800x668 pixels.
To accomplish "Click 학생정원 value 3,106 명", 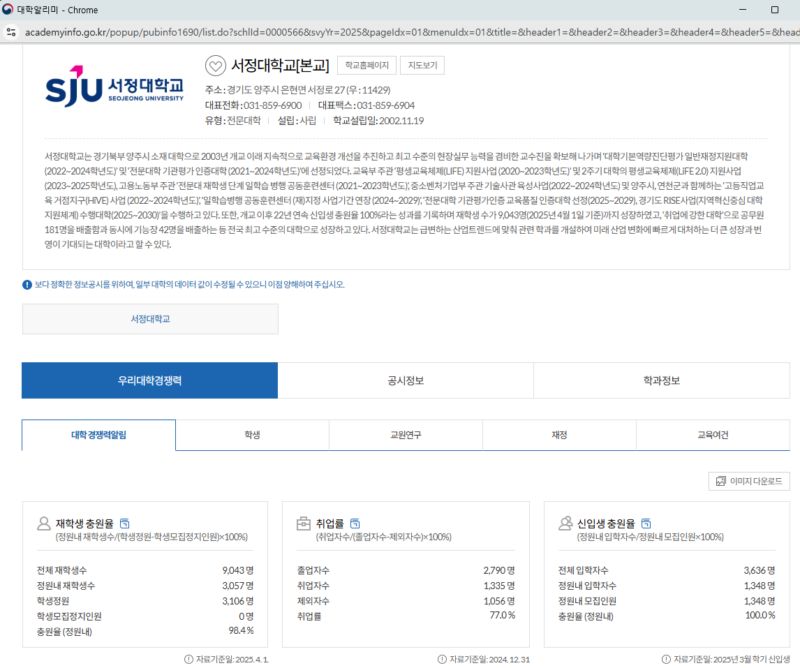I will [x=238, y=601].
